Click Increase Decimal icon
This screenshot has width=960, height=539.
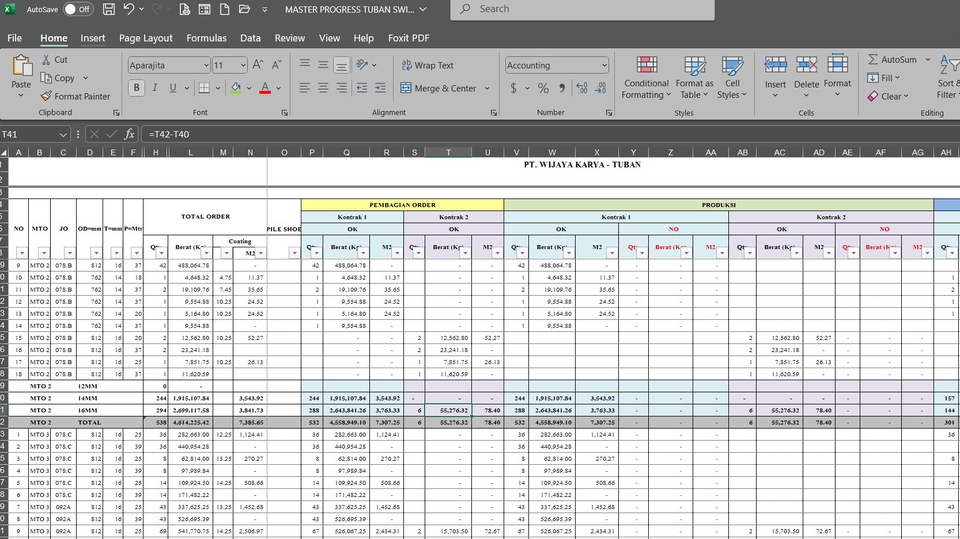coord(582,88)
